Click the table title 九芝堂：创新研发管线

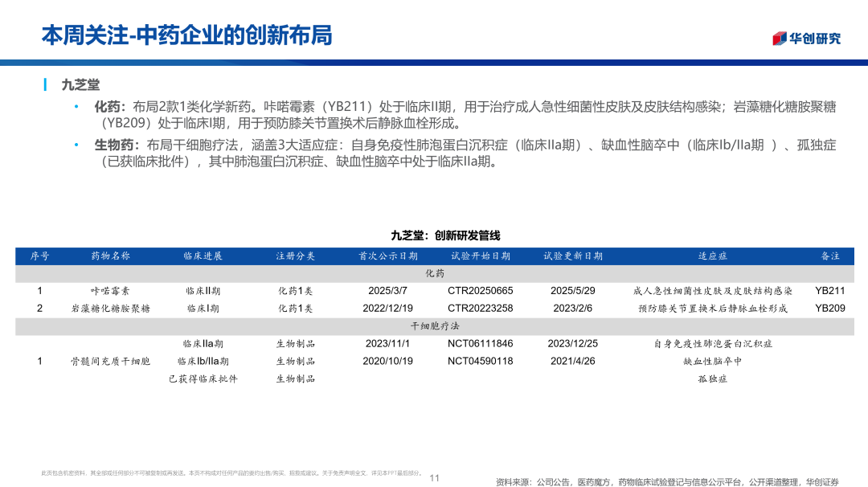445,235
